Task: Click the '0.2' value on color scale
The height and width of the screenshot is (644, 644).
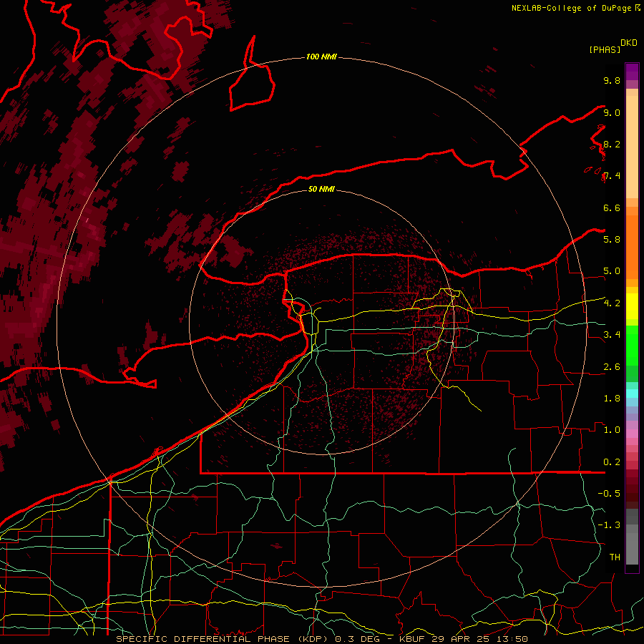Action: pos(612,462)
